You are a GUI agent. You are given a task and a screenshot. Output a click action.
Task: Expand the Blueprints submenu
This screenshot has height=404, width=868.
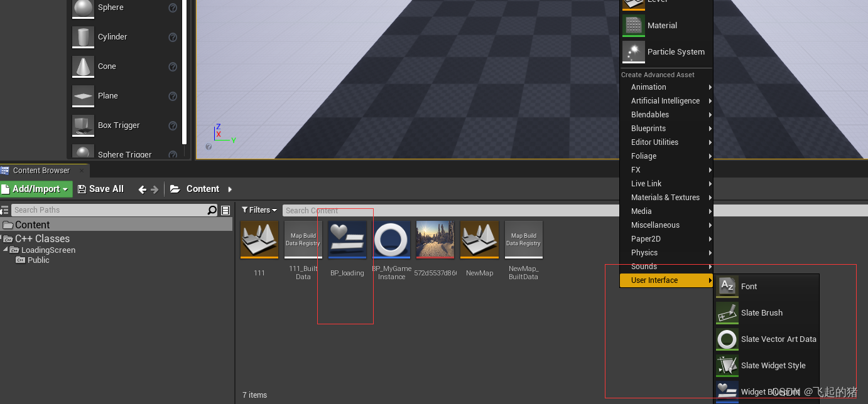coord(666,129)
